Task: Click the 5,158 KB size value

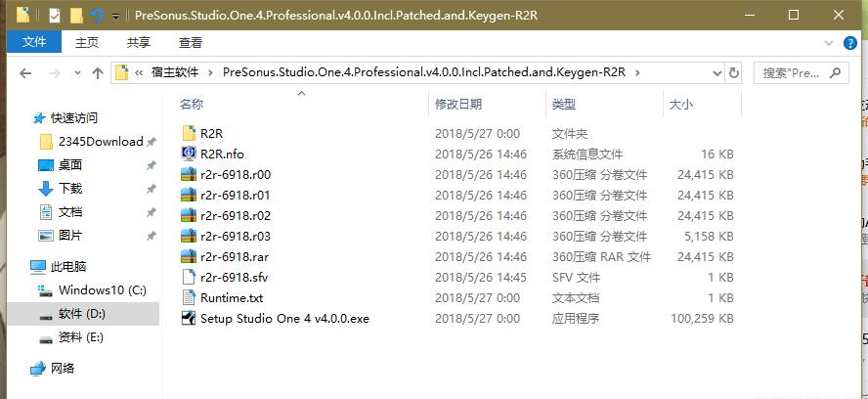Action: (x=709, y=236)
